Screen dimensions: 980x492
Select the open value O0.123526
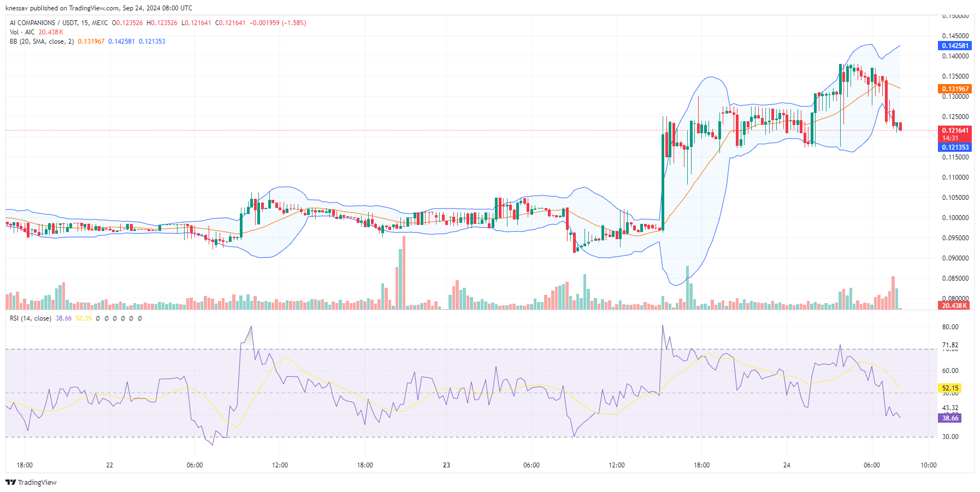127,23
